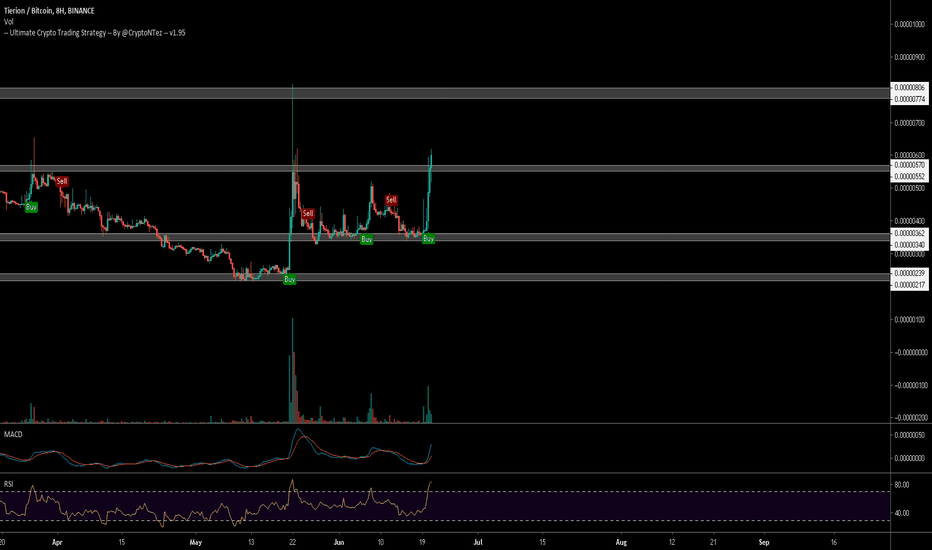Click the 0.00000217 price level label

910,285
